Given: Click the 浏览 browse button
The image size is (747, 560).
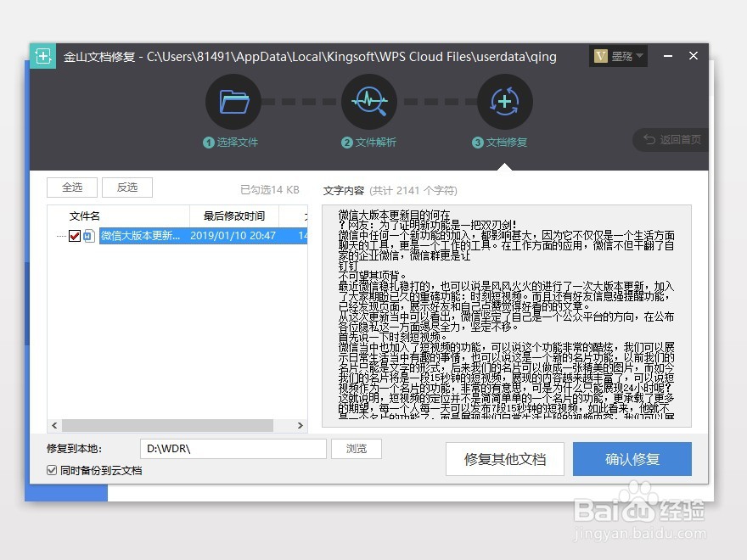Looking at the screenshot, I should point(357,449).
